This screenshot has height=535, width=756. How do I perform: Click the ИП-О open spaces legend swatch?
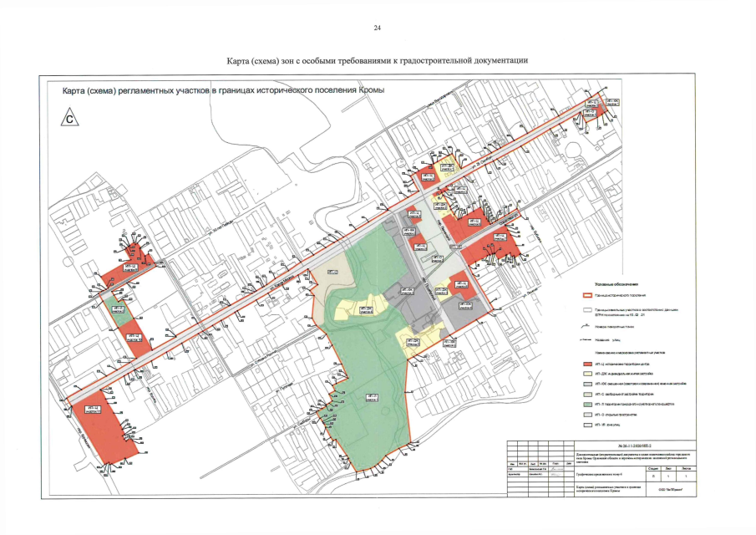[x=586, y=415]
